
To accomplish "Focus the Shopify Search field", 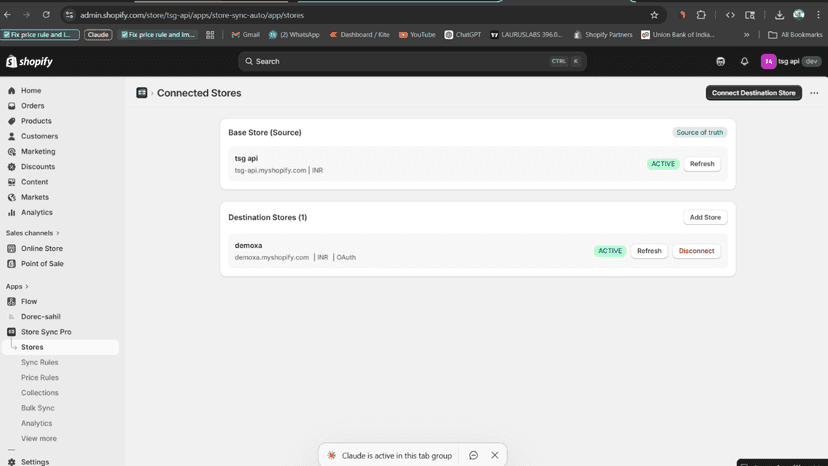I will point(412,61).
